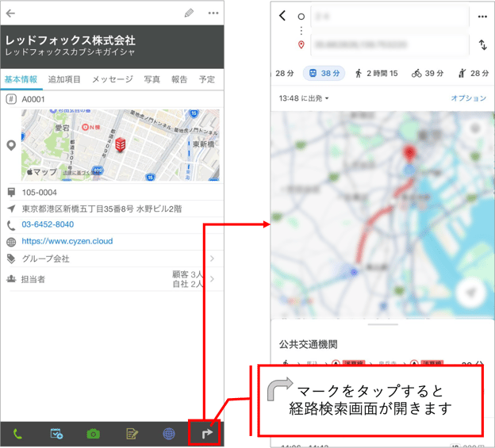This screenshot has height=448, width=495.
Task: Select the bicycle 39 分 mode
Action: pos(428,74)
